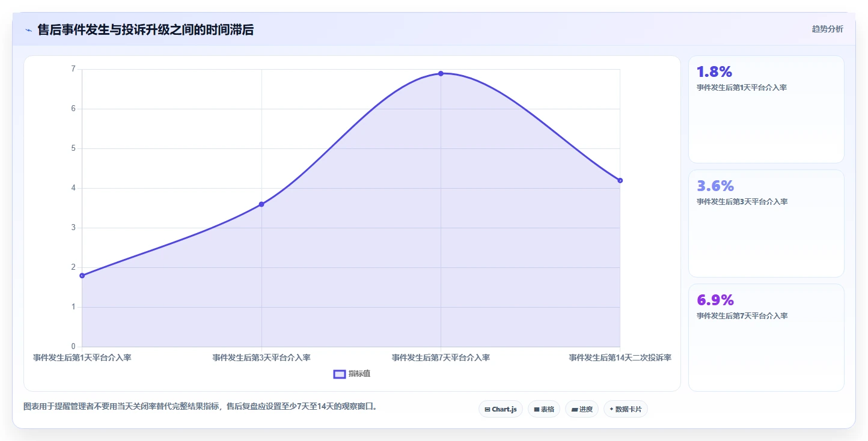Click card label 事件发生后第3天平台介入率
Screen dimensions: 868x441
(742, 202)
